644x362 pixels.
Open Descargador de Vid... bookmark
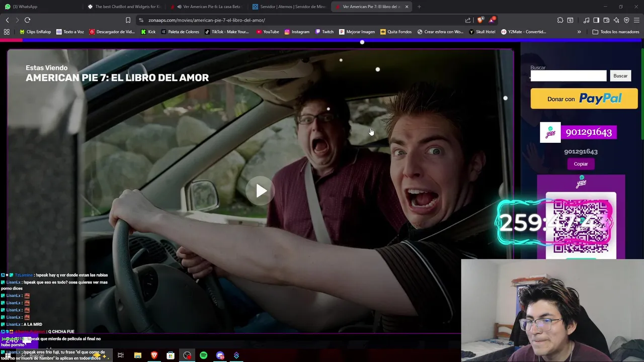pos(112,32)
